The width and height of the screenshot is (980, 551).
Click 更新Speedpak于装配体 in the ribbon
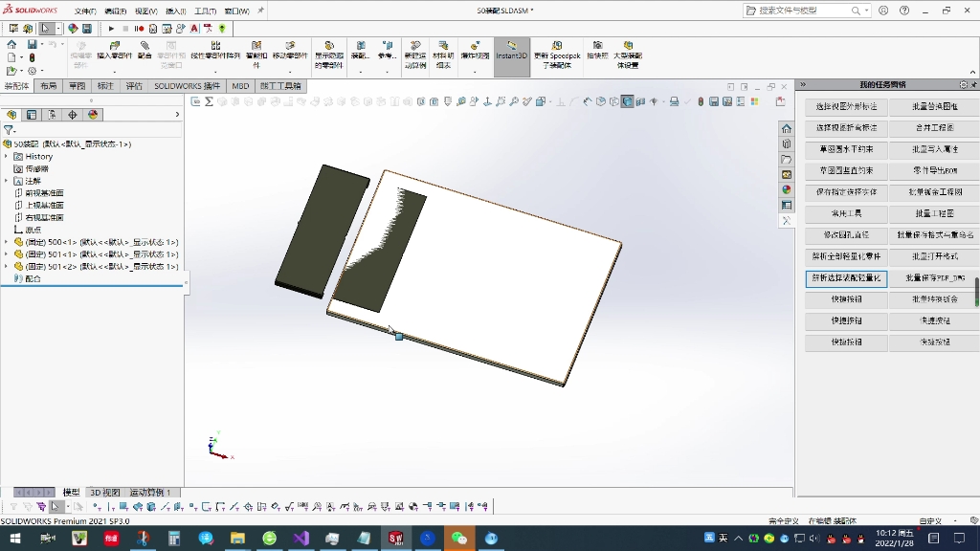pos(558,53)
